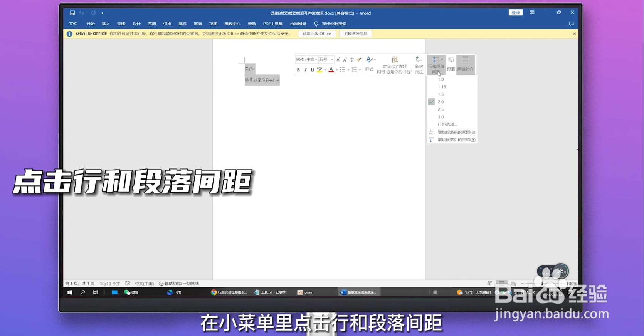
Task: Apply the red font color button
Action: pos(331,70)
